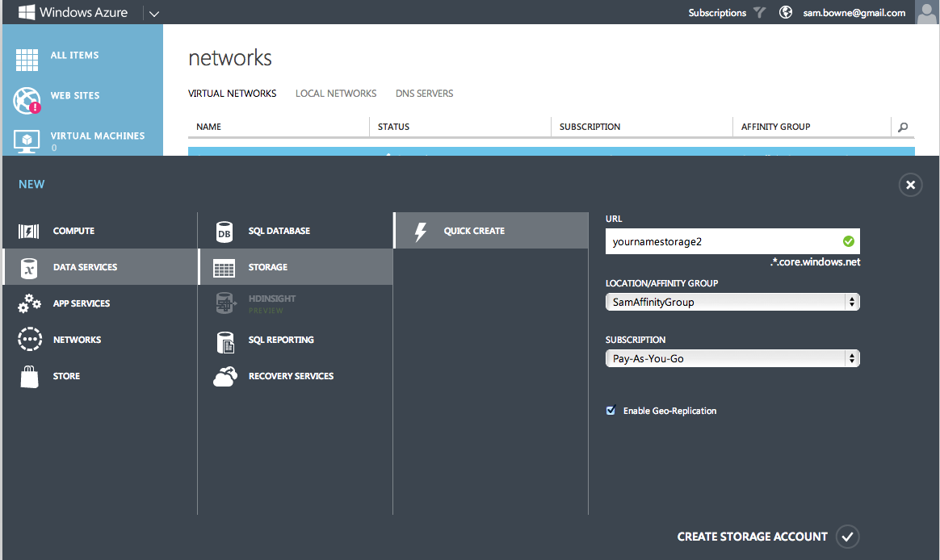Click the Data Services database icon
This screenshot has height=560, width=940.
29,268
